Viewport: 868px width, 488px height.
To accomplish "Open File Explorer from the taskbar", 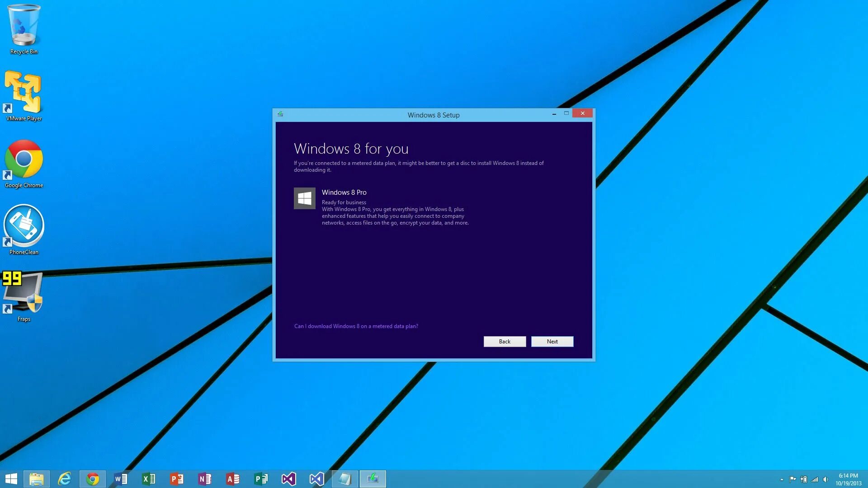I will tap(36, 479).
